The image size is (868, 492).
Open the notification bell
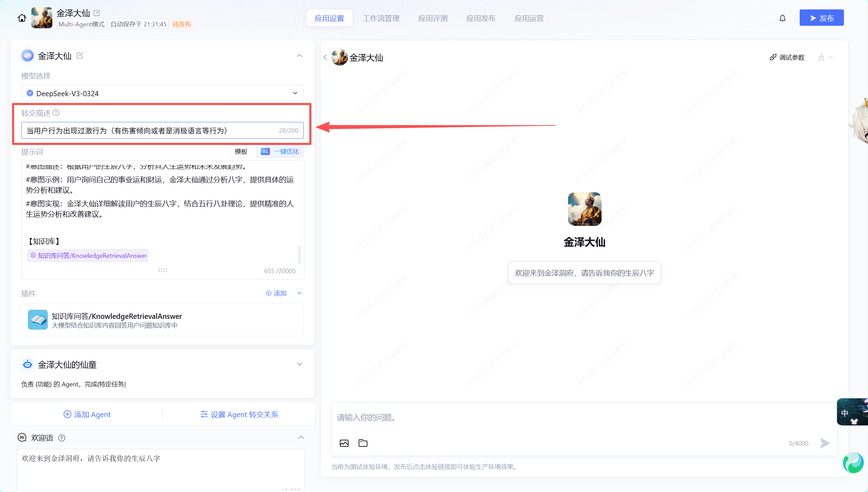point(783,18)
